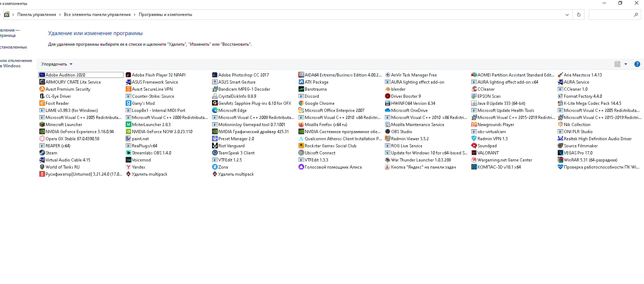Click the TeamSpeak 3 Client icon
Image resolution: width=644 pixels, height=284 pixels.
[215, 153]
